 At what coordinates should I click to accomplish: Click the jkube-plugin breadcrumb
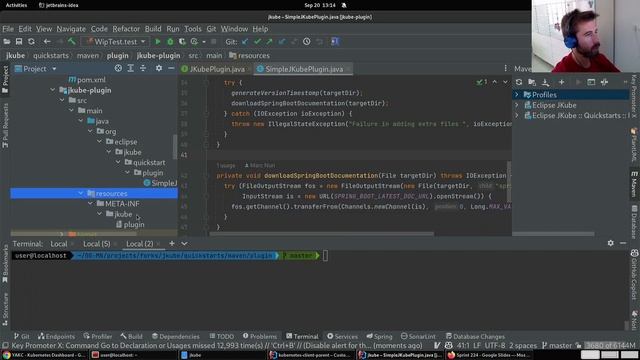pyautogui.click(x=158, y=56)
